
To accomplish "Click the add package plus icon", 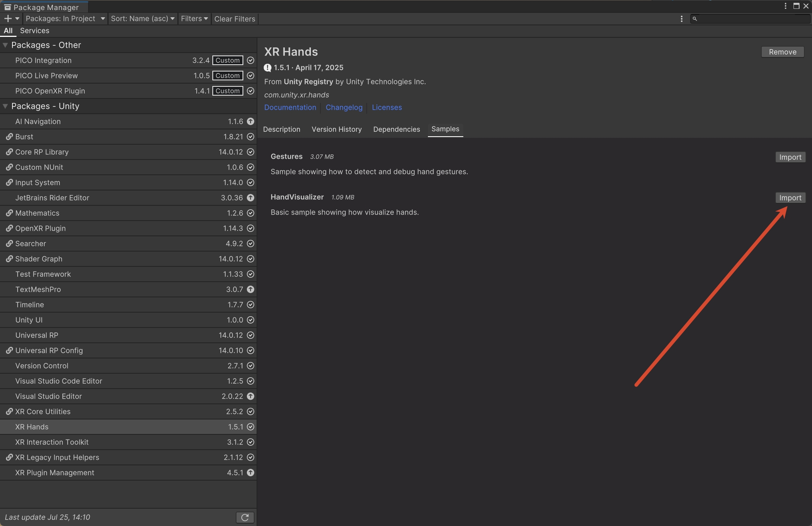I will (8, 18).
